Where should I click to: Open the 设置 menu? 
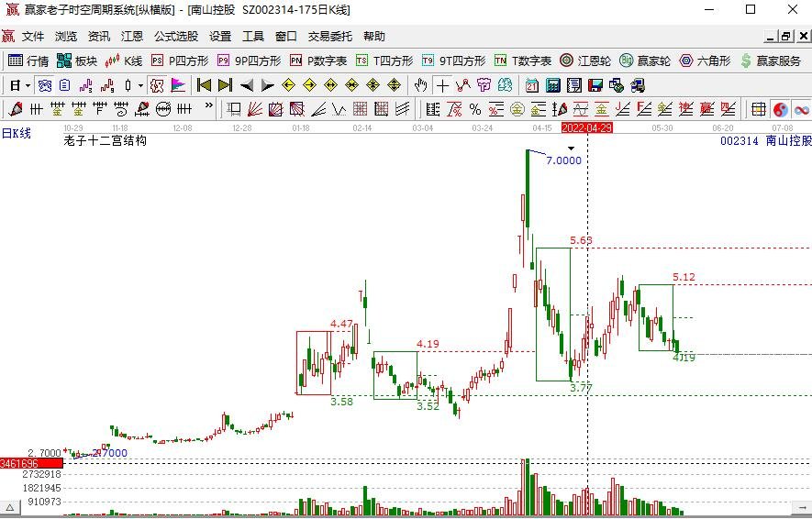tap(220, 37)
